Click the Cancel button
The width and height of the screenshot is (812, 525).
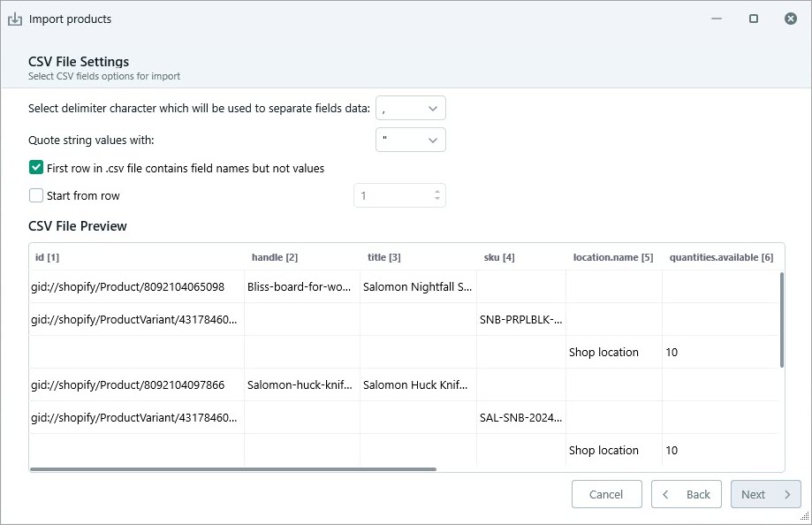(606, 494)
